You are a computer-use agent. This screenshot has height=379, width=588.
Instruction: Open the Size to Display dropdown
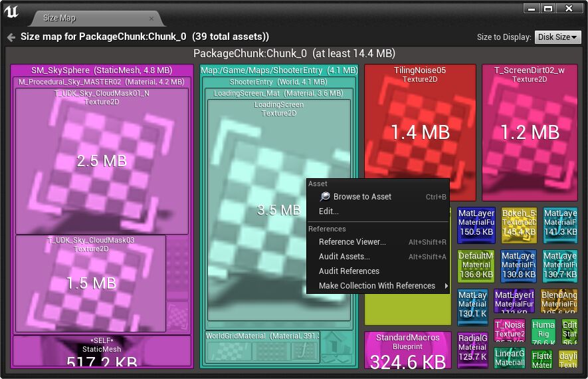click(x=557, y=37)
